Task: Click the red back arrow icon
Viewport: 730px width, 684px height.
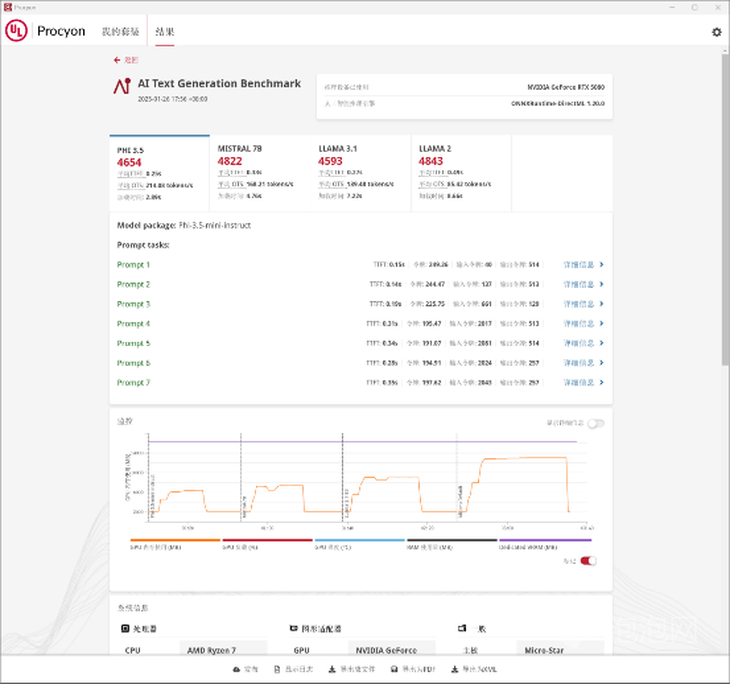Action: click(x=117, y=60)
